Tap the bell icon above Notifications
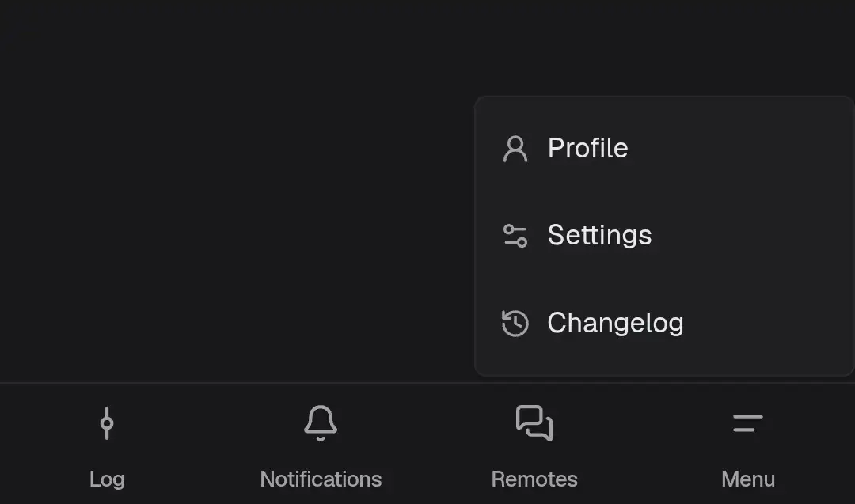 pos(321,423)
